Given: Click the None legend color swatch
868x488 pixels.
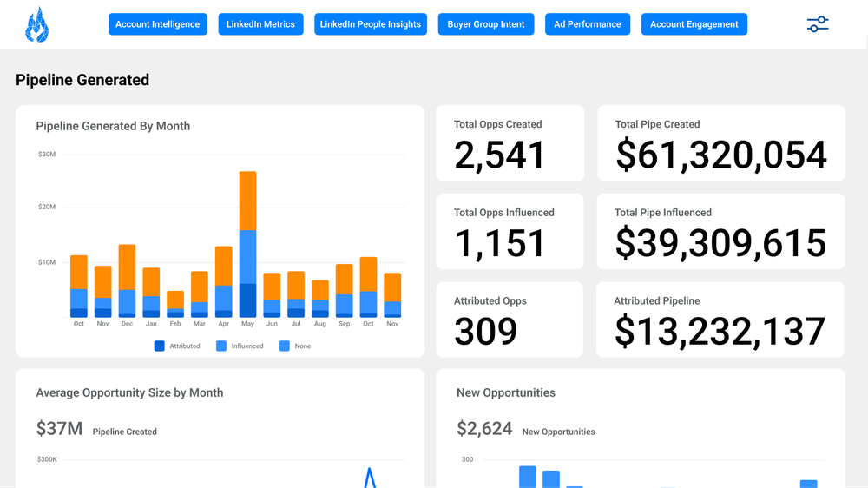Looking at the screenshot, I should [285, 346].
